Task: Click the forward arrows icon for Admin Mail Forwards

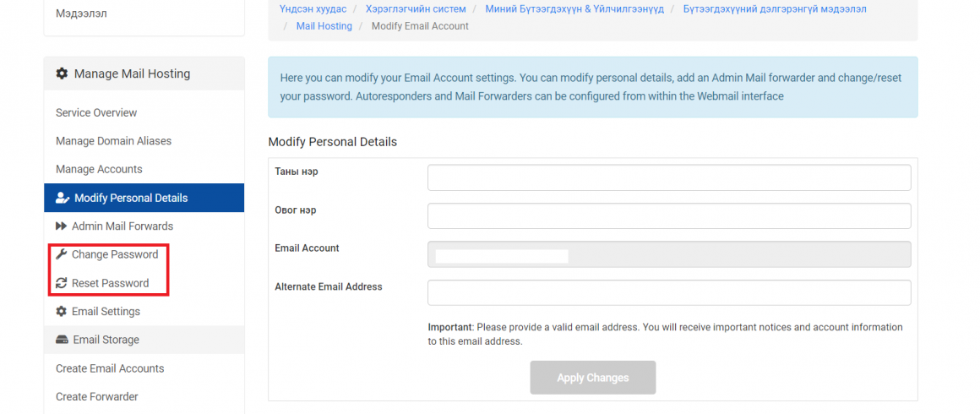Action: [x=61, y=226]
